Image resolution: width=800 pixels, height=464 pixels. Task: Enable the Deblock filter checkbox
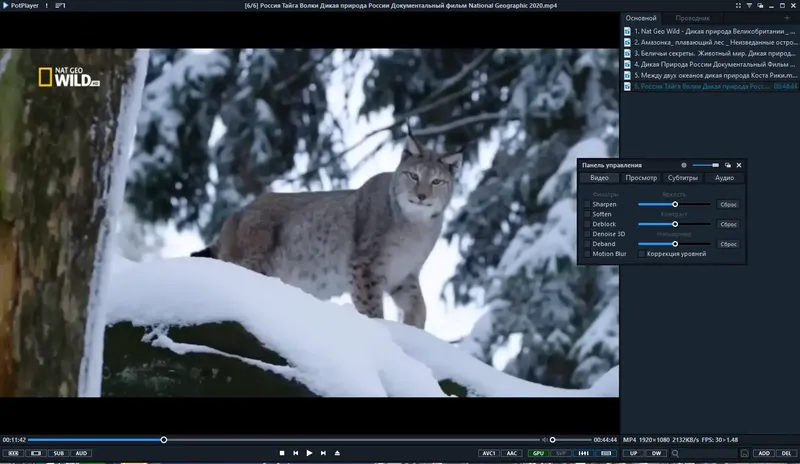tap(587, 224)
